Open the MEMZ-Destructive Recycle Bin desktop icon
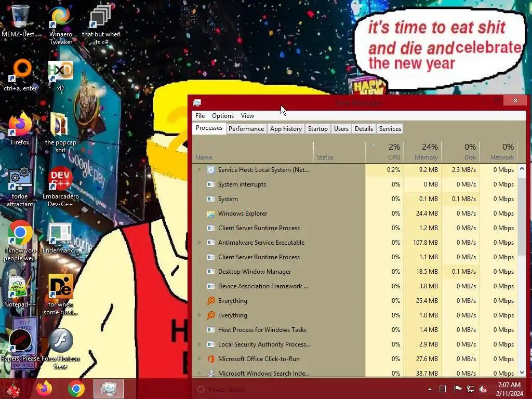The height and width of the screenshot is (399, 532). tap(20, 21)
